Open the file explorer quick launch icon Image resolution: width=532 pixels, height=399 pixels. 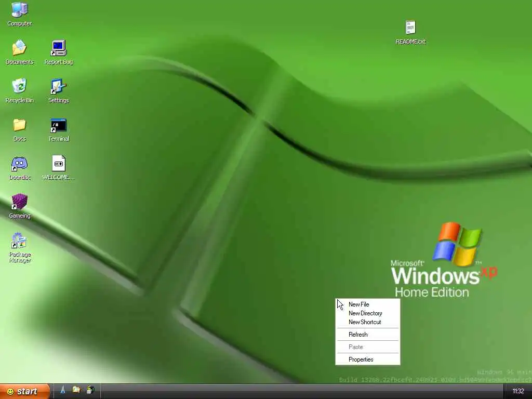tap(76, 390)
